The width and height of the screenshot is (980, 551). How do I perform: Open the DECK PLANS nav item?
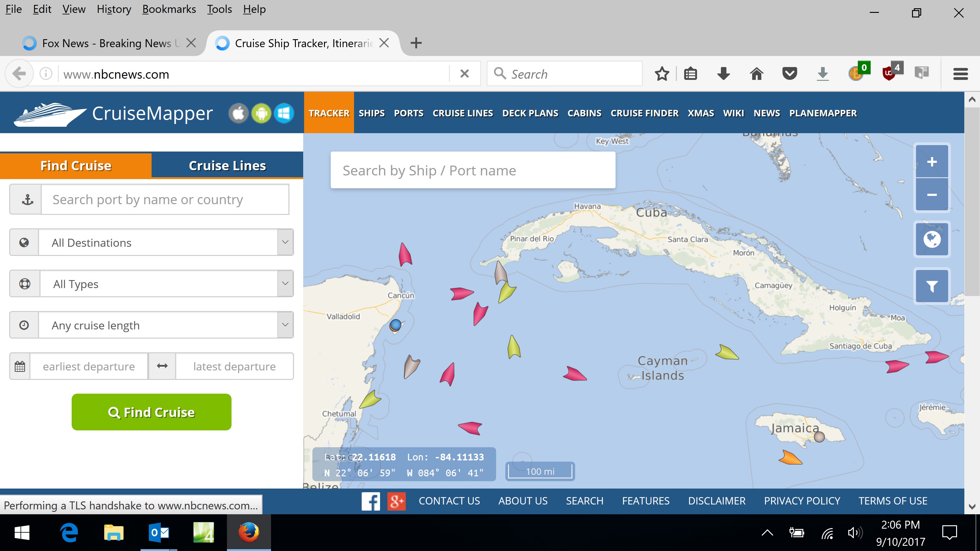[x=530, y=113]
